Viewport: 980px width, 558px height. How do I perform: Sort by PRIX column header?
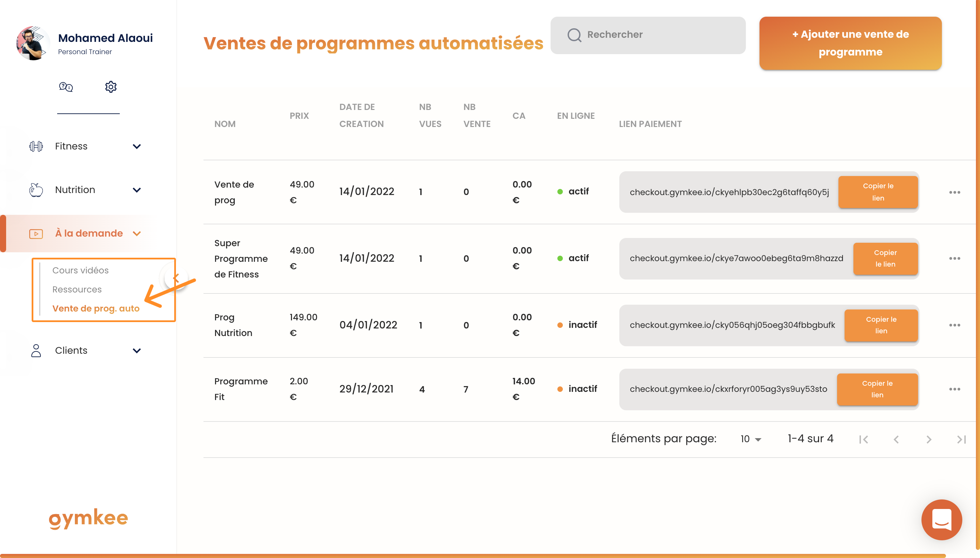pos(299,116)
